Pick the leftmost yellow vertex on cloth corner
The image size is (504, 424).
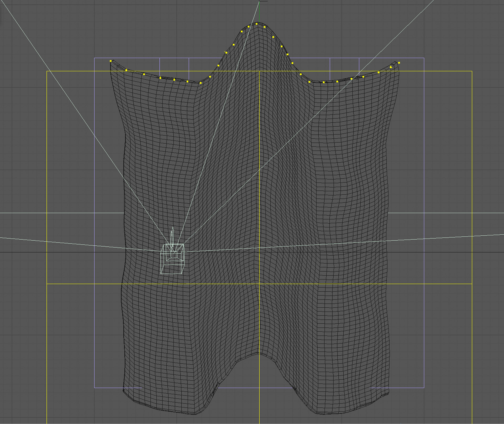point(111,61)
